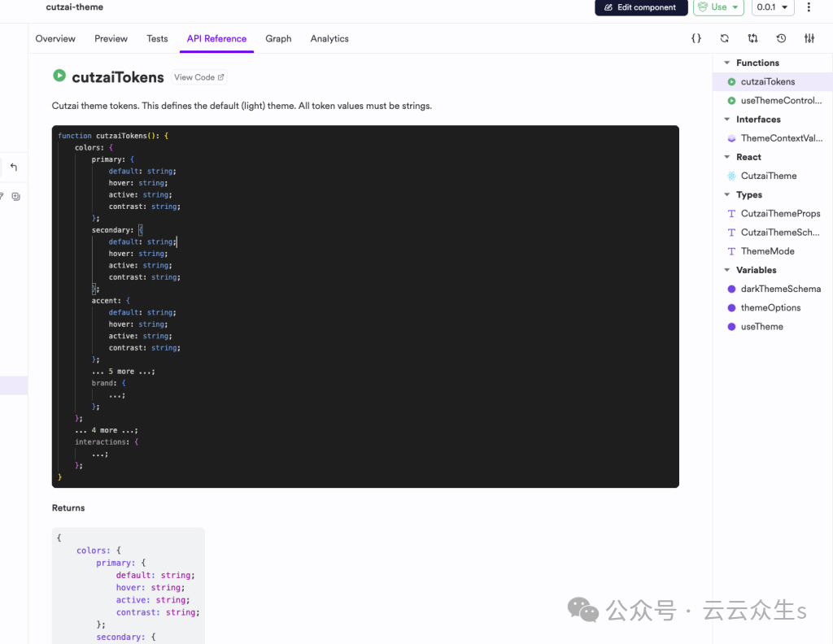Switch to the Tests tab

pos(157,39)
